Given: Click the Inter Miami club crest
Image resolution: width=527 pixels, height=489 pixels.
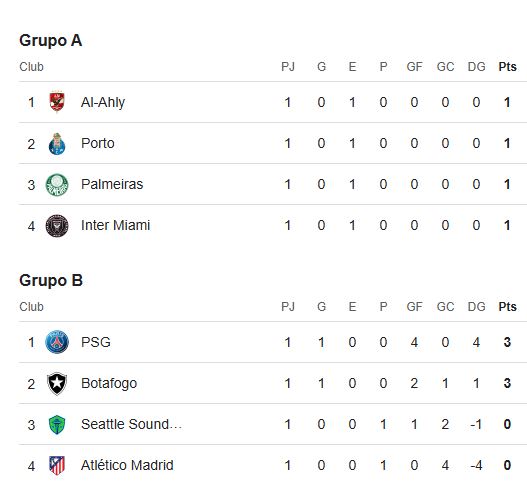Looking at the screenshot, I should click(x=57, y=226).
